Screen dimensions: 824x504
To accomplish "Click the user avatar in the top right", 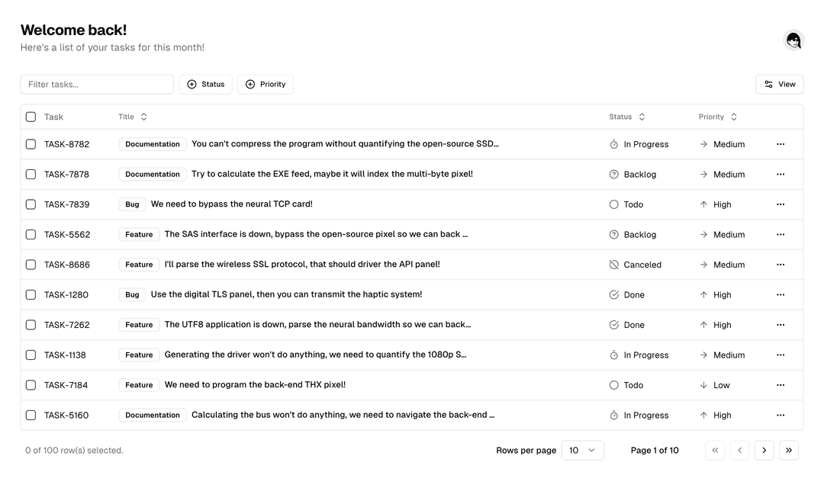I will 793,40.
